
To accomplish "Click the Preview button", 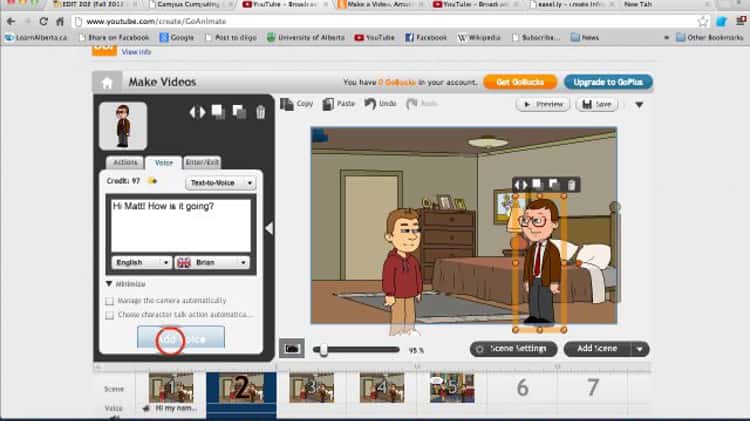I will (x=542, y=104).
